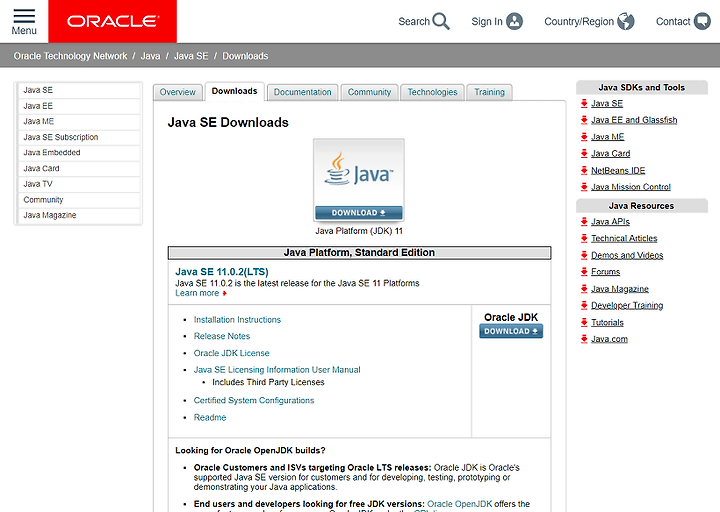Open the Release Notes link
Screen dimensions: 720x512
point(222,336)
